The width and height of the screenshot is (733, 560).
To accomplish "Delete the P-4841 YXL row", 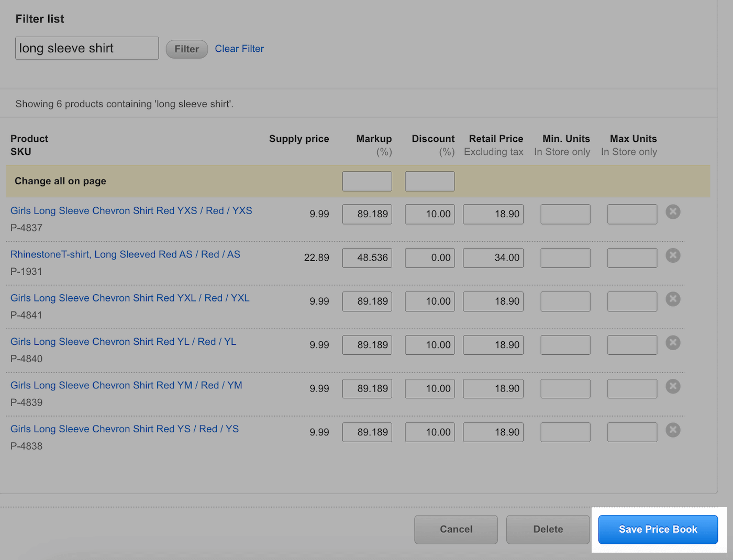I will pos(673,299).
